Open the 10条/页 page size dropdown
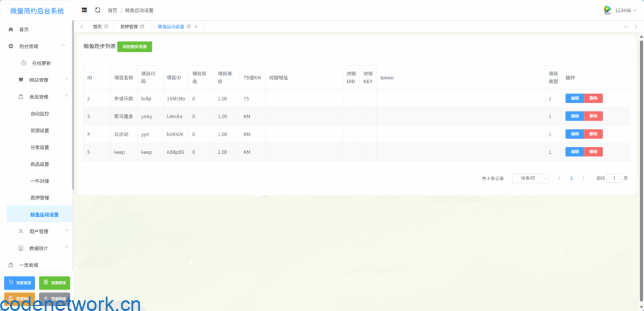Image resolution: width=644 pixels, height=311 pixels. tap(530, 178)
